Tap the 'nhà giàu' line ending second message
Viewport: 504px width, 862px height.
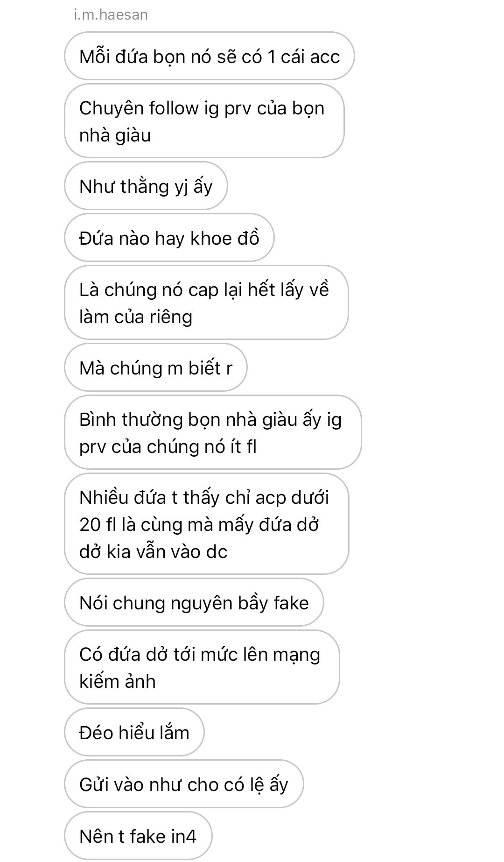point(115,135)
